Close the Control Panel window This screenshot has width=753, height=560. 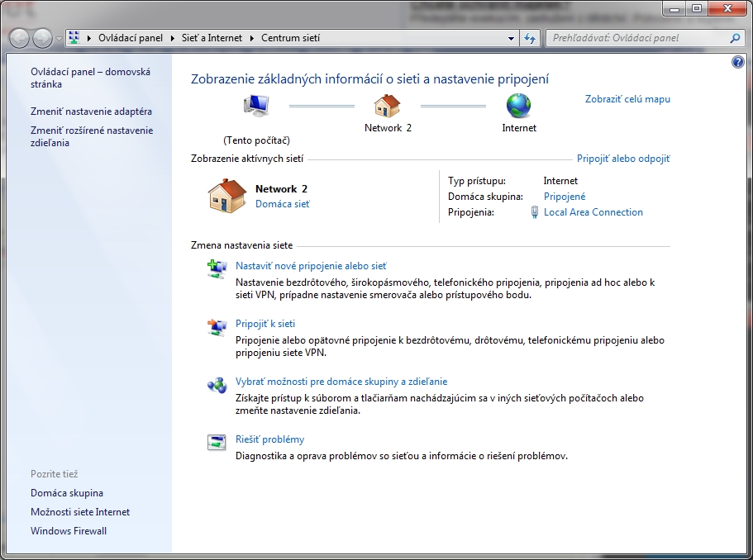pos(727,8)
